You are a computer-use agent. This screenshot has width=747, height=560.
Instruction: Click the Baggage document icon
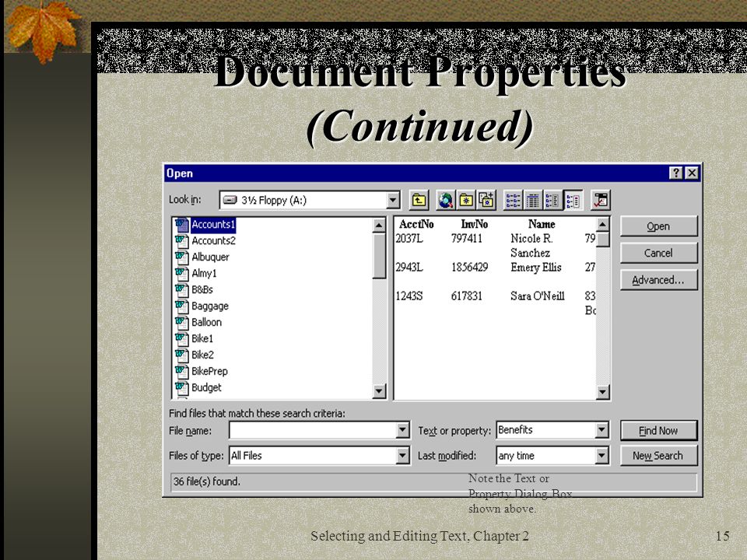click(x=181, y=306)
